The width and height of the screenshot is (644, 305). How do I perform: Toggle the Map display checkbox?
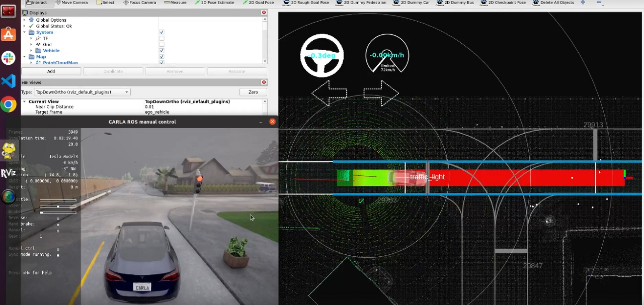pos(162,57)
